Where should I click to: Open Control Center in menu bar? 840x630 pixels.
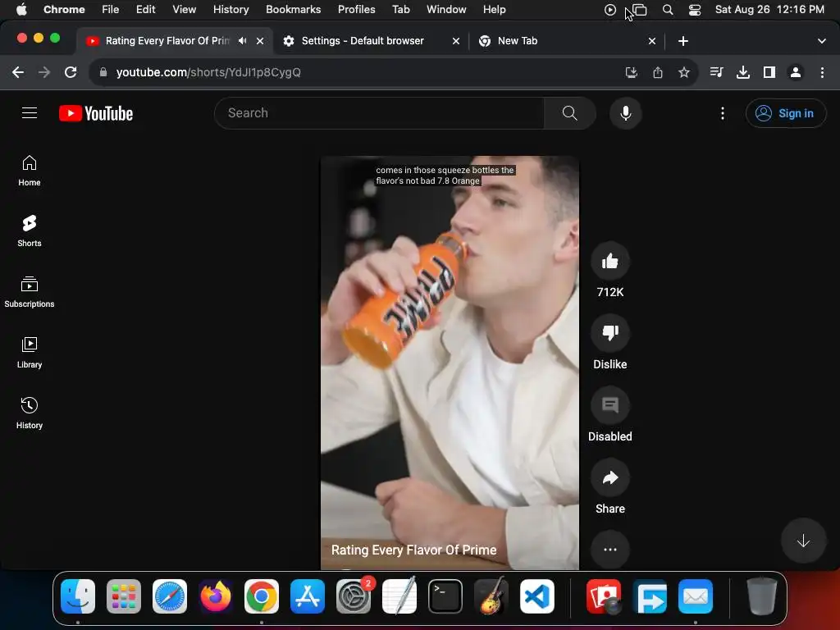click(x=694, y=10)
